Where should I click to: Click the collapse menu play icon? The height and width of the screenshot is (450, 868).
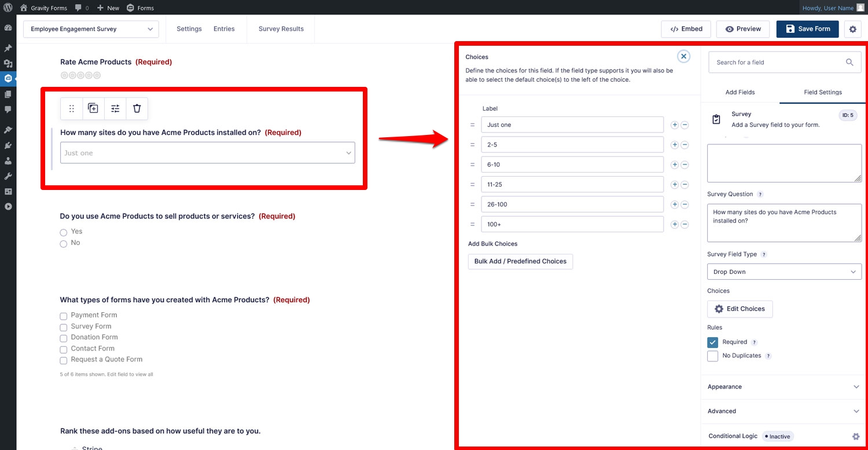click(8, 206)
